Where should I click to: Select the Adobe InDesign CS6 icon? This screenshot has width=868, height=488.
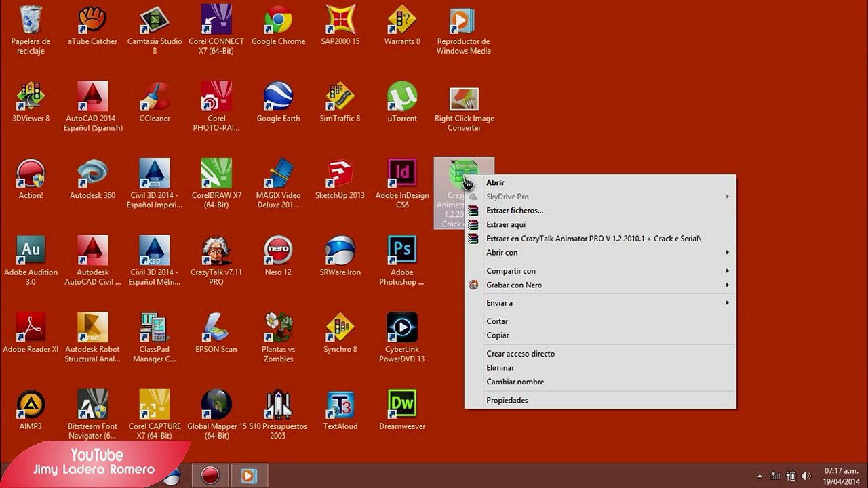[402, 184]
